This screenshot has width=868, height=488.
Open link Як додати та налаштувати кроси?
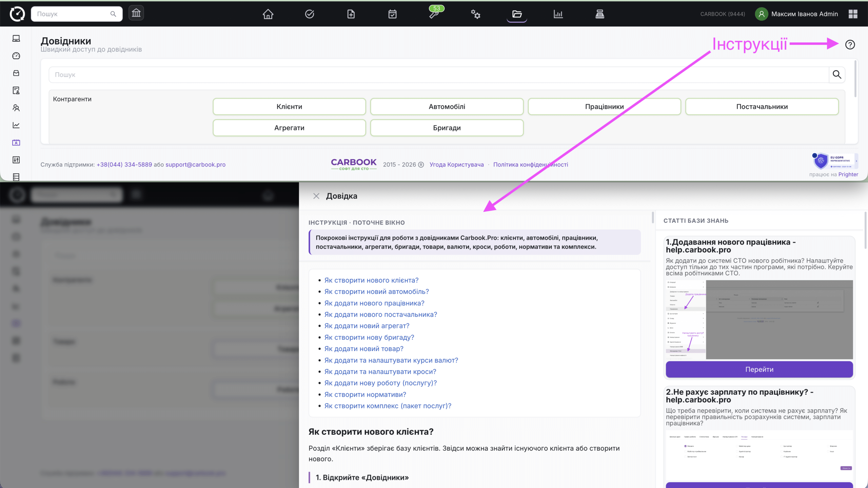coord(380,372)
